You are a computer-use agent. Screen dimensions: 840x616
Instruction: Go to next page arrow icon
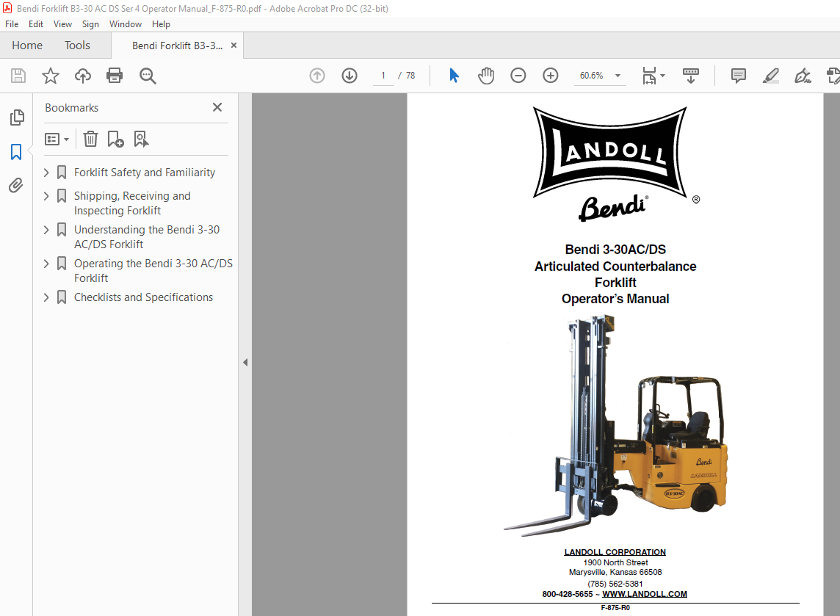[x=350, y=76]
